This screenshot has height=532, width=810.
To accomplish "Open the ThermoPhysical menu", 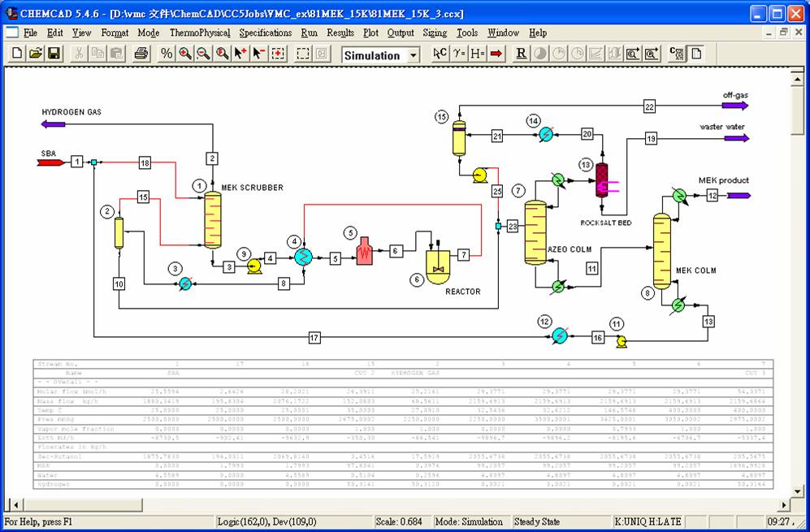I will (200, 32).
